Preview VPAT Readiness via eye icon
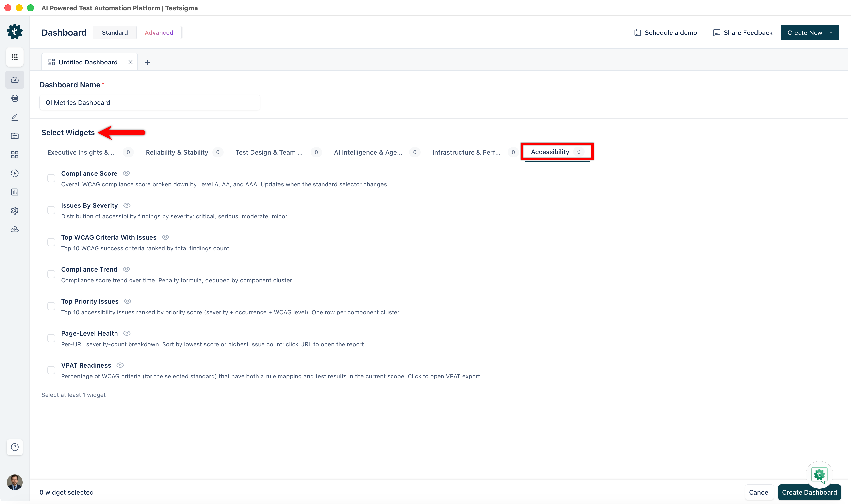This screenshot has width=851, height=504. 120,365
